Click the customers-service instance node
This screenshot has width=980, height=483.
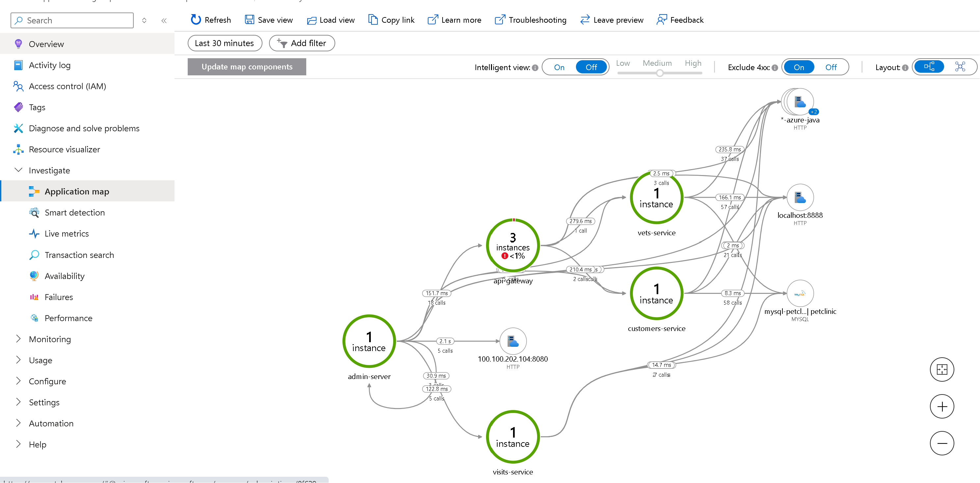[657, 293]
